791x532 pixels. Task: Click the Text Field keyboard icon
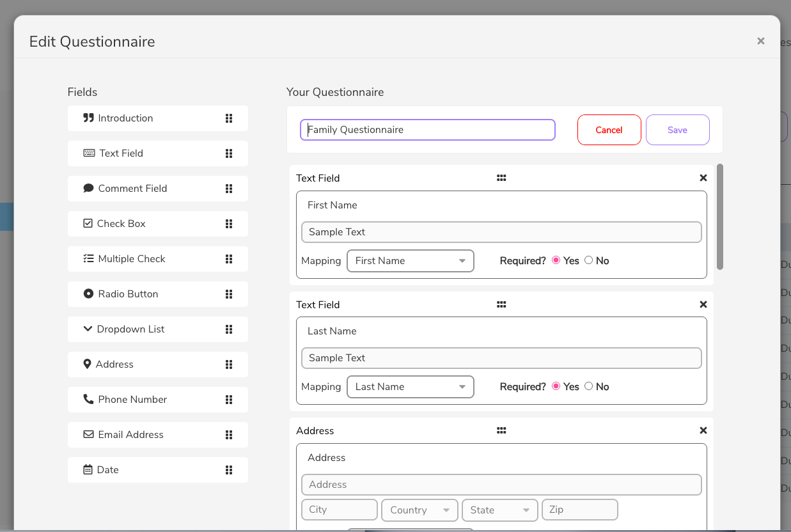pyautogui.click(x=89, y=153)
